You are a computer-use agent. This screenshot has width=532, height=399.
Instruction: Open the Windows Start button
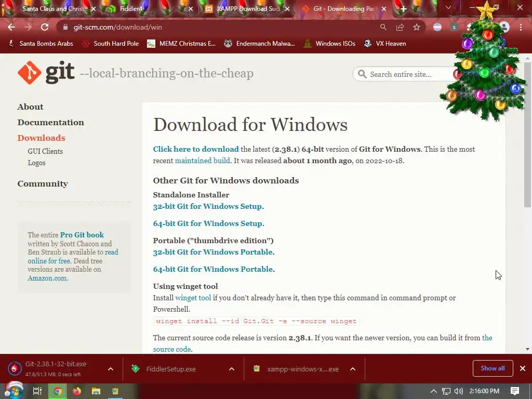tap(13, 391)
